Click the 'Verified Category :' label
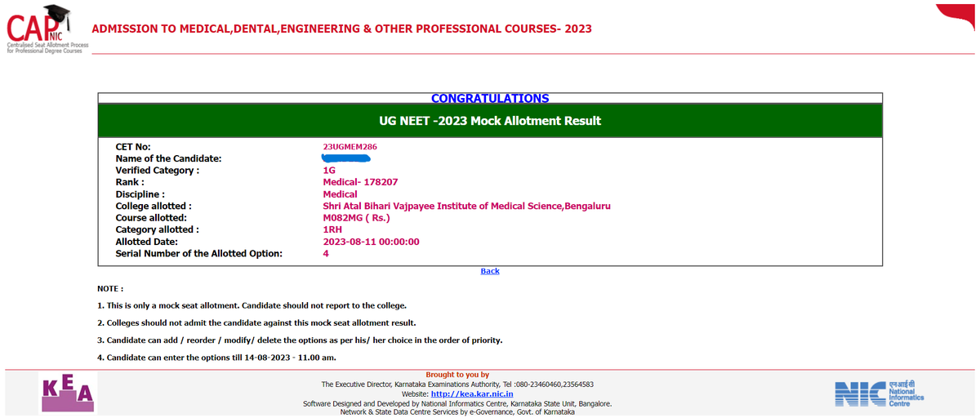 tap(158, 171)
